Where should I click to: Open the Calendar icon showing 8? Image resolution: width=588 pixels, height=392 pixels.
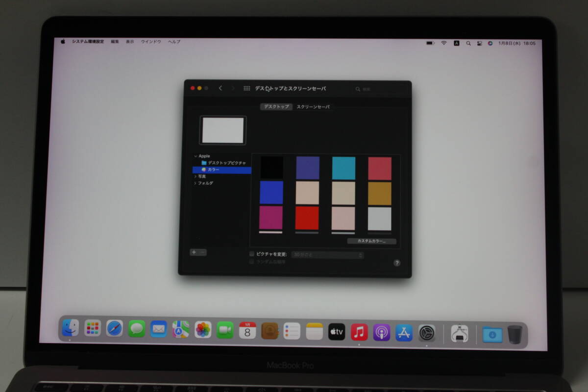click(x=247, y=330)
